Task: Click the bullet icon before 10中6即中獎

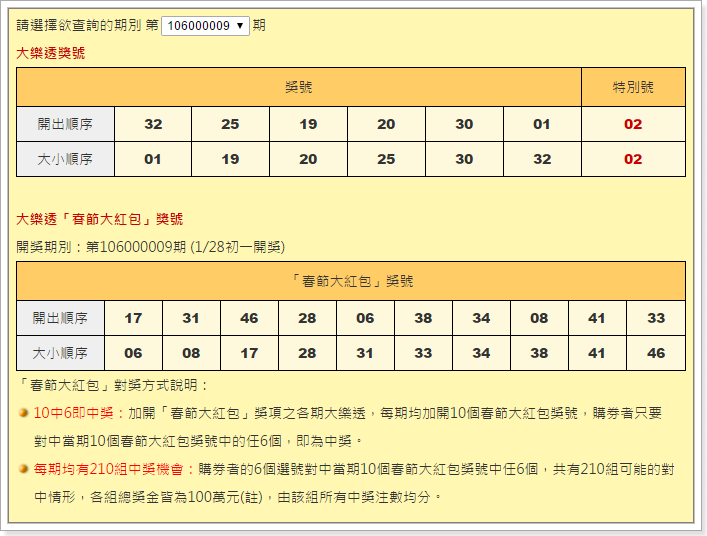Action: [23, 412]
